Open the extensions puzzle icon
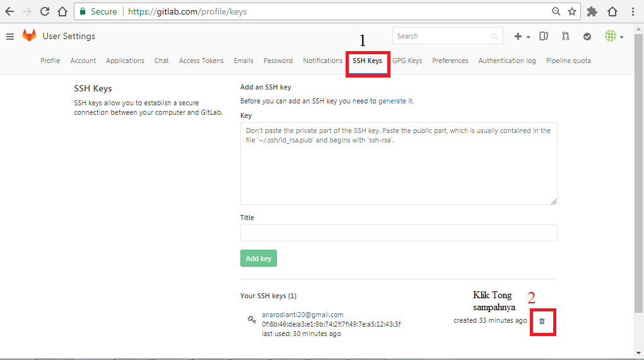The image size is (644, 360). [x=592, y=11]
